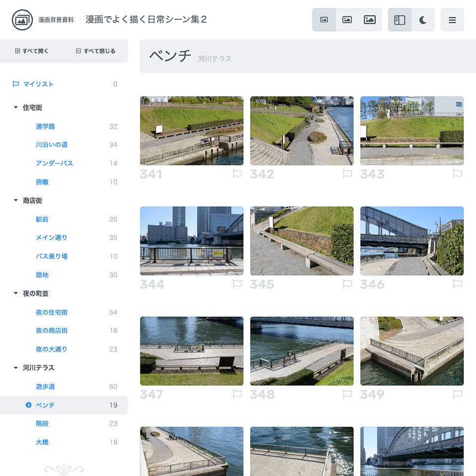This screenshot has height=476, width=476.
Task: Toggle the flag on image 341
Action: 237,174
